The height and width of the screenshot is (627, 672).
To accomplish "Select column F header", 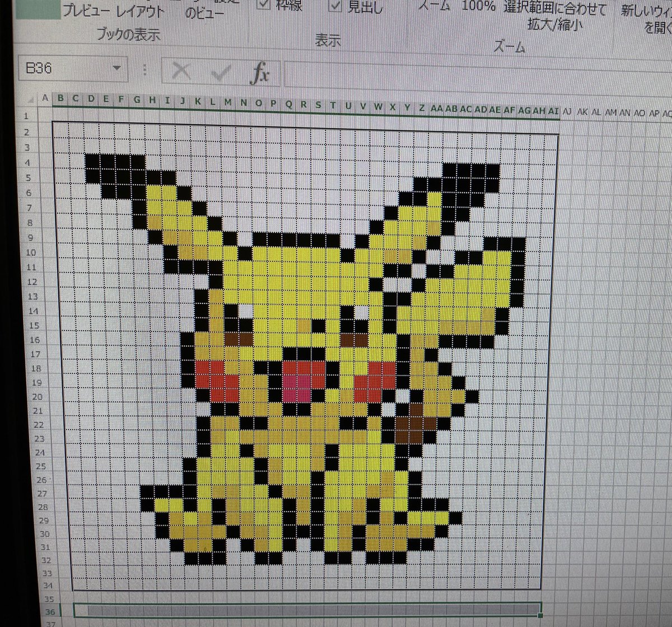I will (x=121, y=100).
